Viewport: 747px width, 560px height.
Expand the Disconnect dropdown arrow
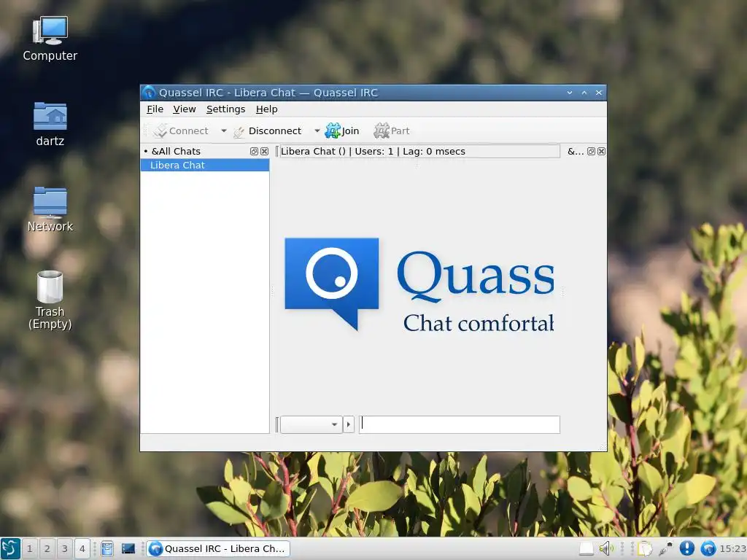pos(317,131)
